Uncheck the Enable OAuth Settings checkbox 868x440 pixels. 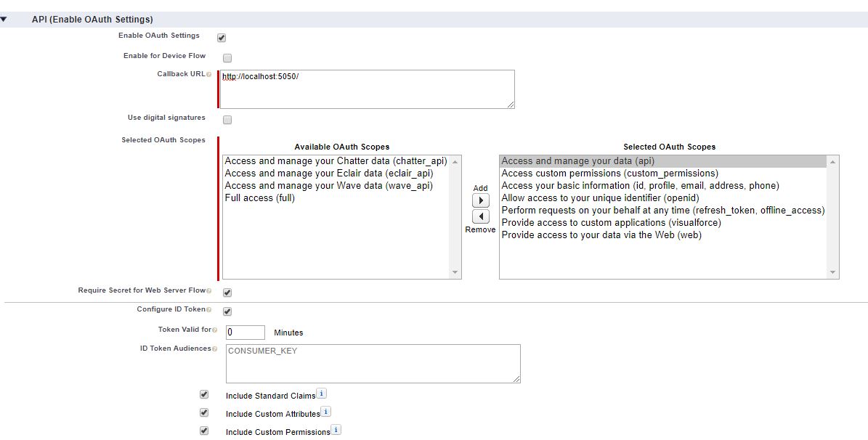(222, 38)
